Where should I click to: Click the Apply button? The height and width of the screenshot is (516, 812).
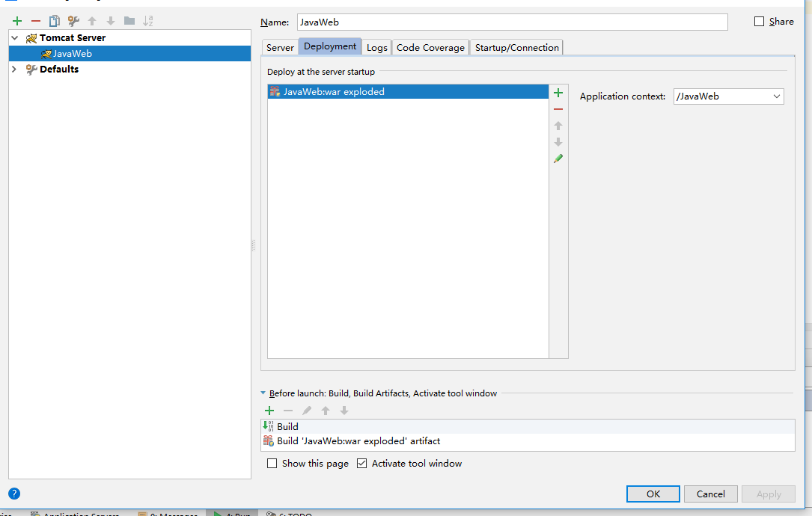(x=769, y=494)
